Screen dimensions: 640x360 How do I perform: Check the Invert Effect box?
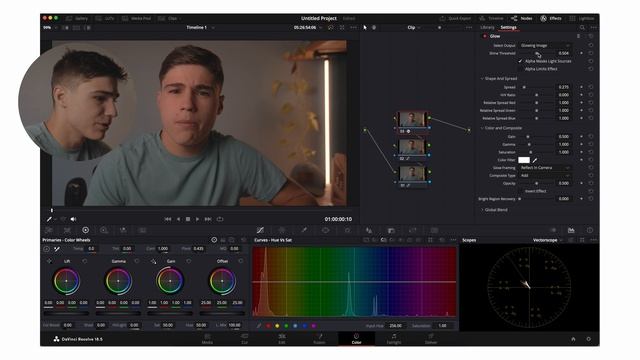point(520,191)
